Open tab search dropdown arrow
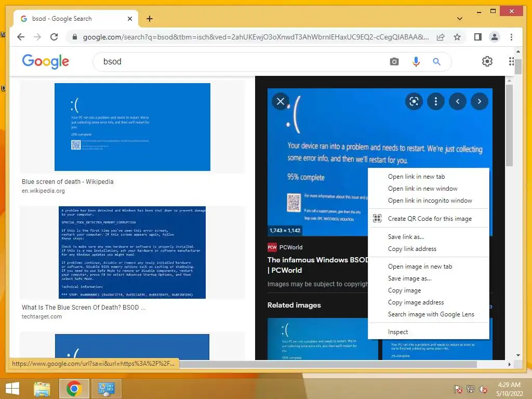This screenshot has width=532, height=399. coord(459,19)
